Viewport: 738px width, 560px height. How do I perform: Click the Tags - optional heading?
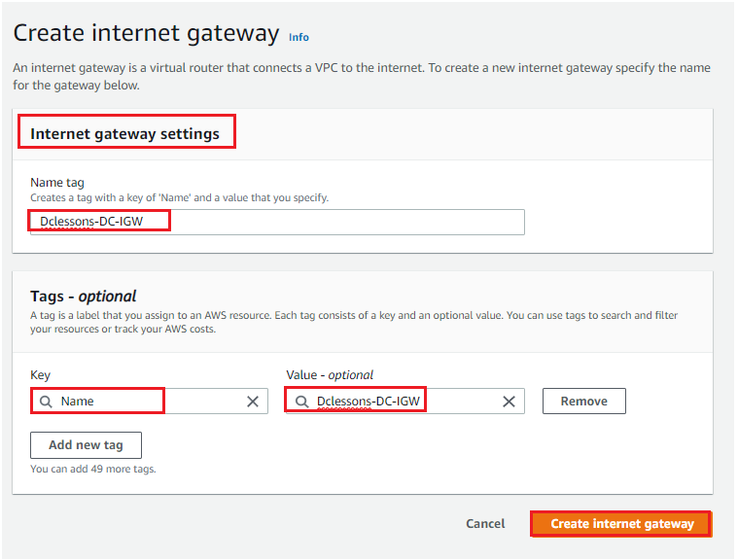coord(84,296)
